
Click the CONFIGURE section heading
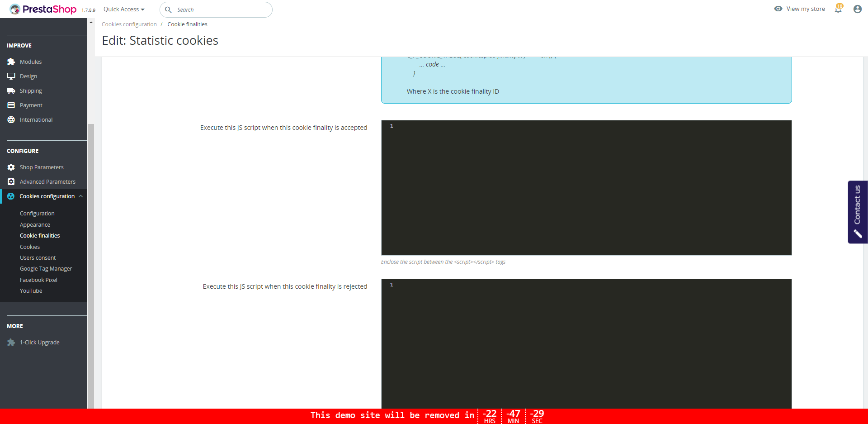tap(23, 151)
